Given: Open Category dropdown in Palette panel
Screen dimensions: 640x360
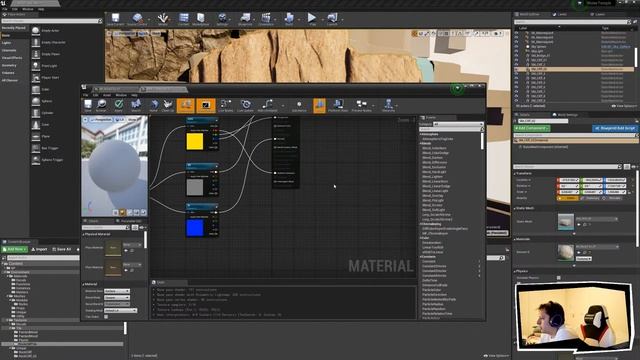Looking at the screenshot, I should [458, 124].
